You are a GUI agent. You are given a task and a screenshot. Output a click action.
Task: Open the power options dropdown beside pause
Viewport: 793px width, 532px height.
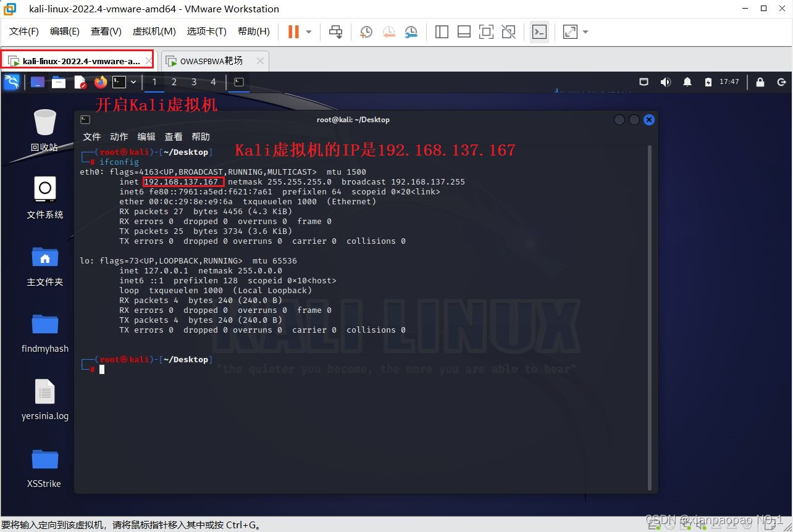tap(309, 31)
